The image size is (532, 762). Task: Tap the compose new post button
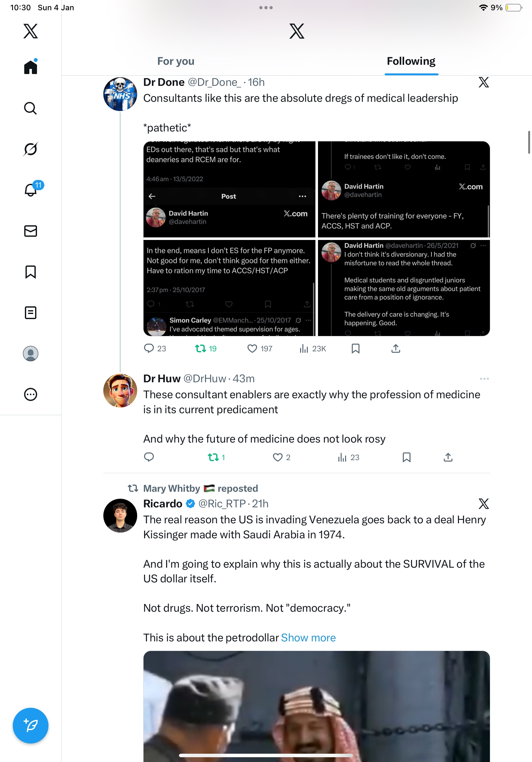click(31, 726)
